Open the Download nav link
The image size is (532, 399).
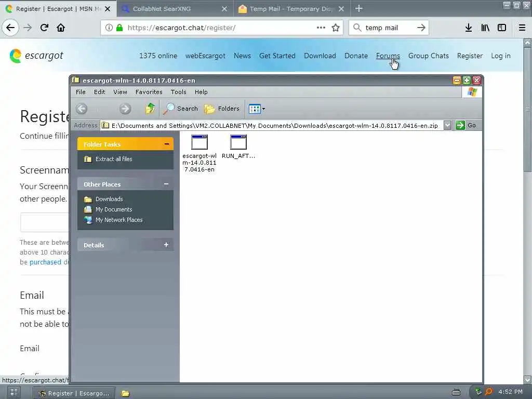tap(320, 56)
